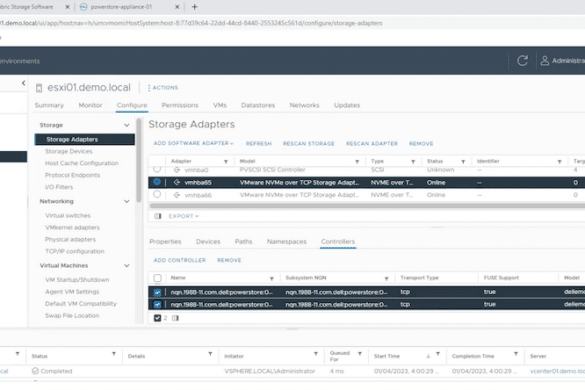The width and height of the screenshot is (585, 390).
Task: Collapse the left navigation pane arrow
Action: pyautogui.click(x=24, y=83)
